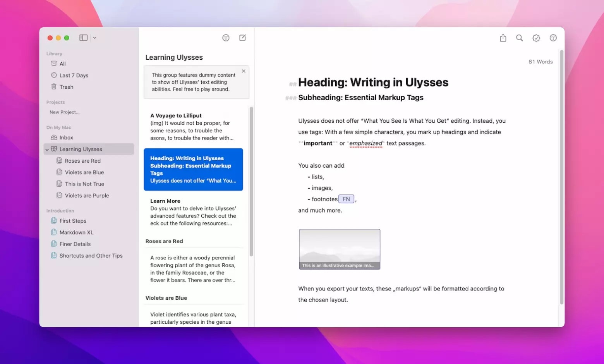
Task: Click the Violets are Blue section header
Action: pyautogui.click(x=166, y=298)
